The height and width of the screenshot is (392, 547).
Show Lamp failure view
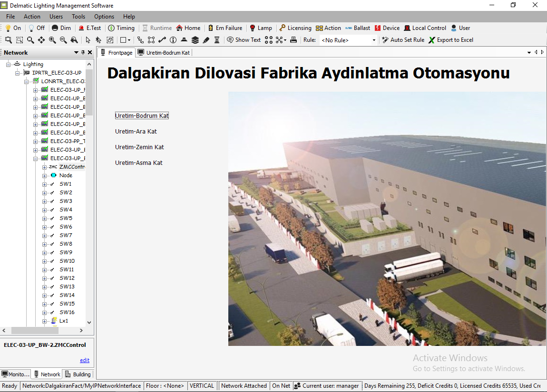(261, 28)
